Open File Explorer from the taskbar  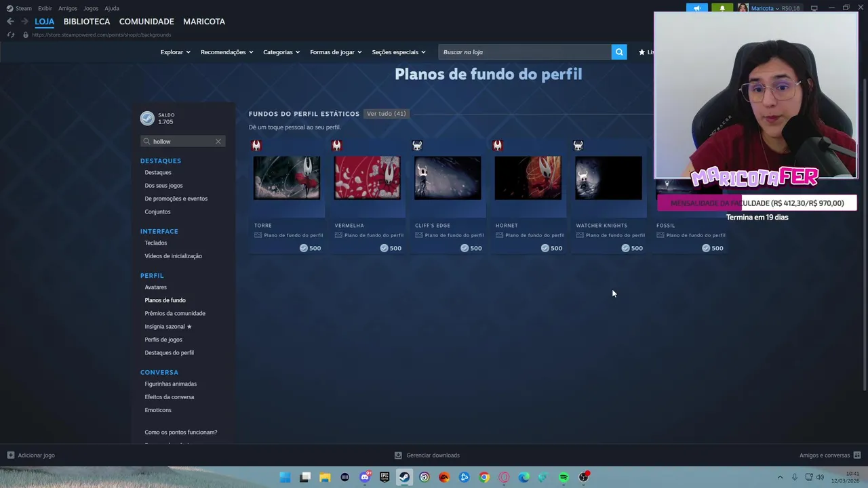[x=325, y=477]
